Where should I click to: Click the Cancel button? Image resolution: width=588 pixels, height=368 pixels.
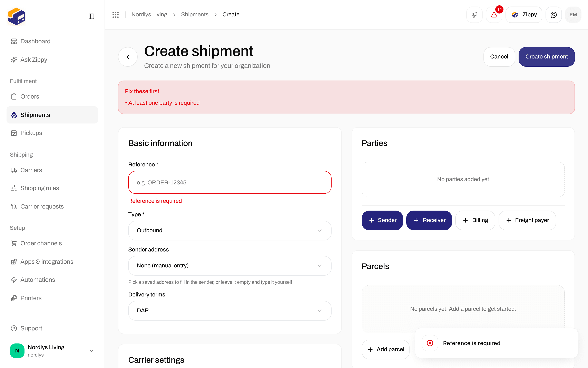(x=499, y=57)
